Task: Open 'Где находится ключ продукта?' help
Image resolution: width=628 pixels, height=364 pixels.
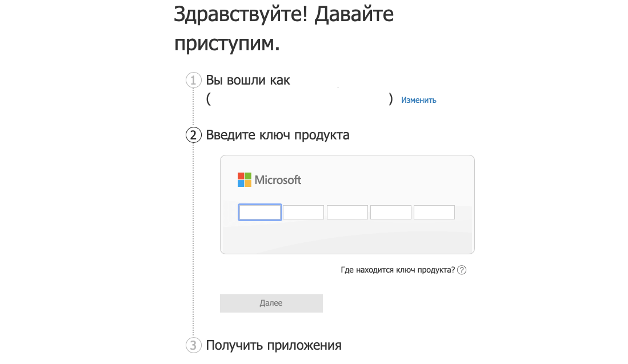Action: [399, 269]
